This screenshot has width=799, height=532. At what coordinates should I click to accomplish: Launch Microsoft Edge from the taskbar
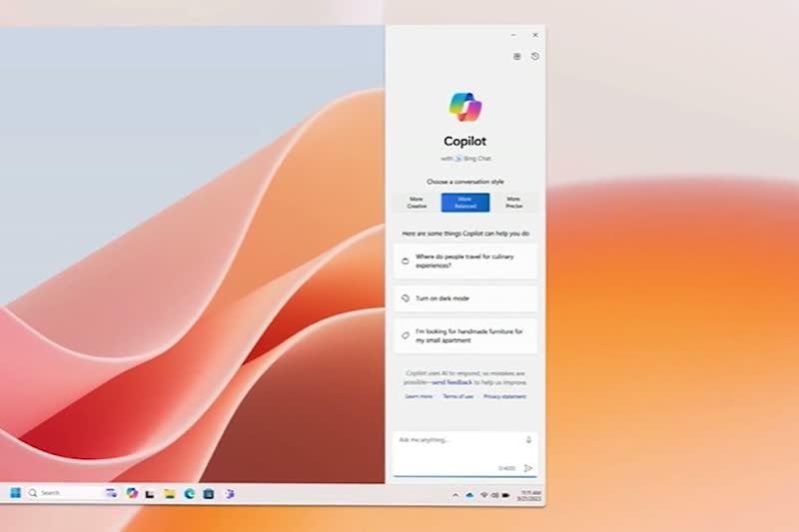[x=189, y=493]
